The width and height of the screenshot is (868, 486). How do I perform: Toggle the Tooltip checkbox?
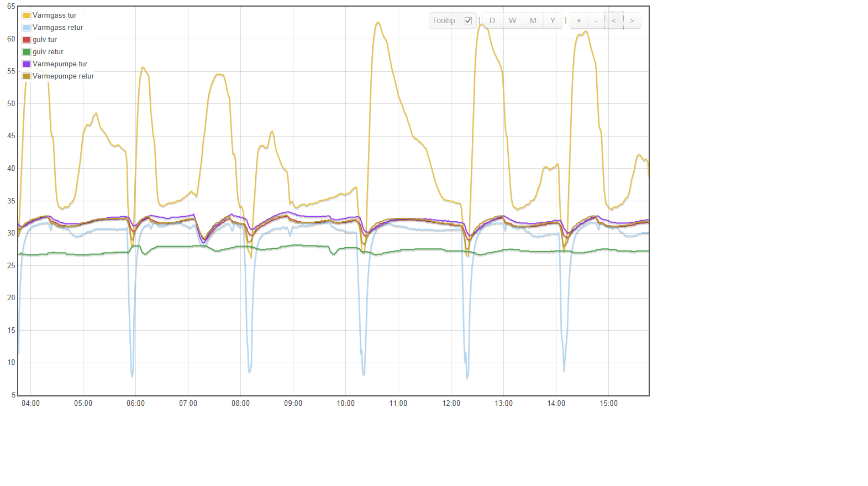coord(468,21)
